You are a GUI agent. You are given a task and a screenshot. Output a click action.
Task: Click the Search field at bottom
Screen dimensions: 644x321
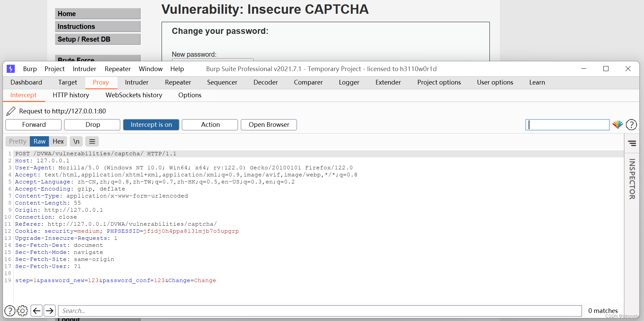coord(320,311)
